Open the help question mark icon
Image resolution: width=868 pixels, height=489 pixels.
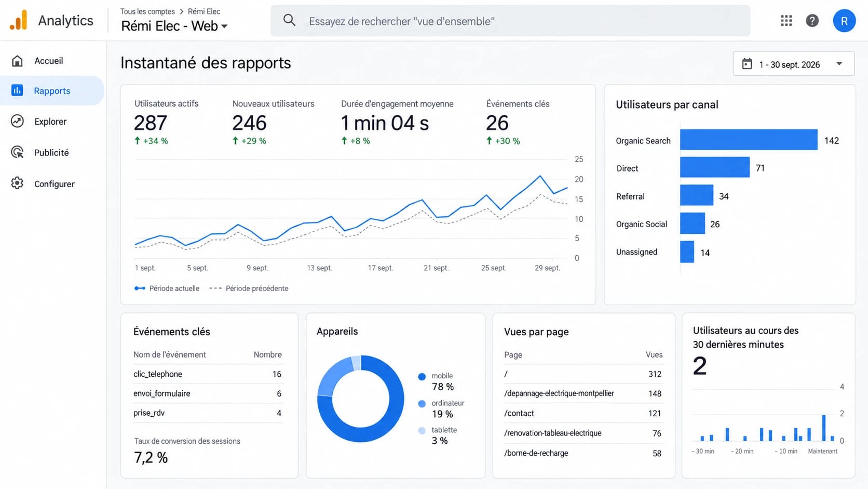point(812,21)
